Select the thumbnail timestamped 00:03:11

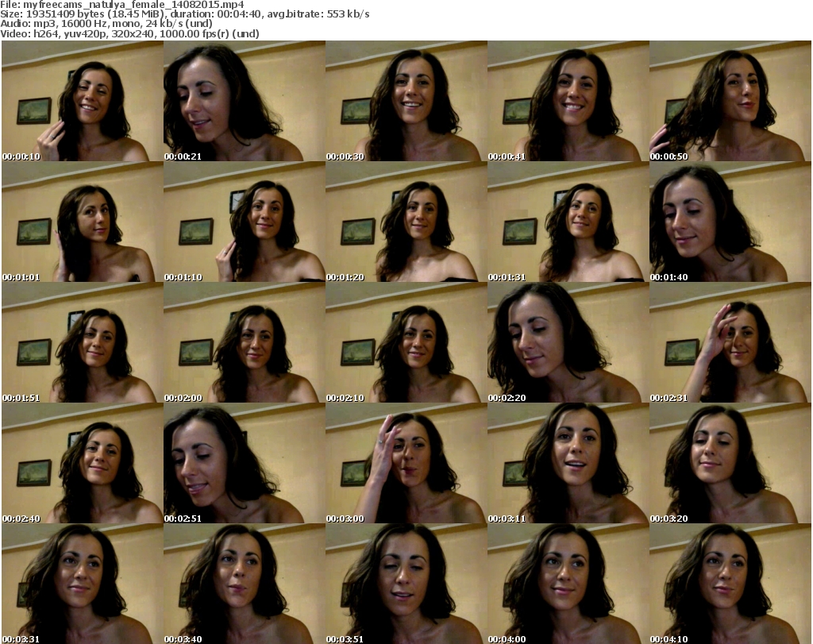[568, 464]
